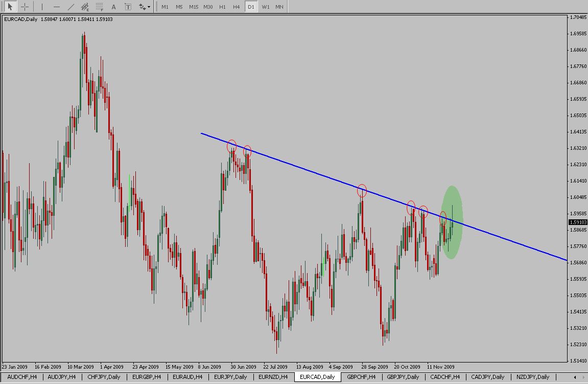Image resolution: width=588 pixels, height=384 pixels.
Task: Select the horizontal line drawing tool
Action: (56, 7)
